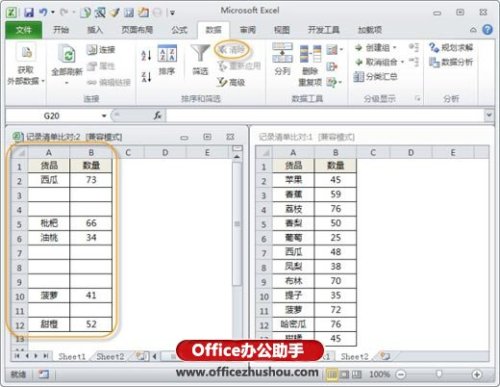Image resolution: width=500 pixels, height=387 pixels.
Task: Select cell with value 59 in right workbook
Action: click(x=335, y=194)
